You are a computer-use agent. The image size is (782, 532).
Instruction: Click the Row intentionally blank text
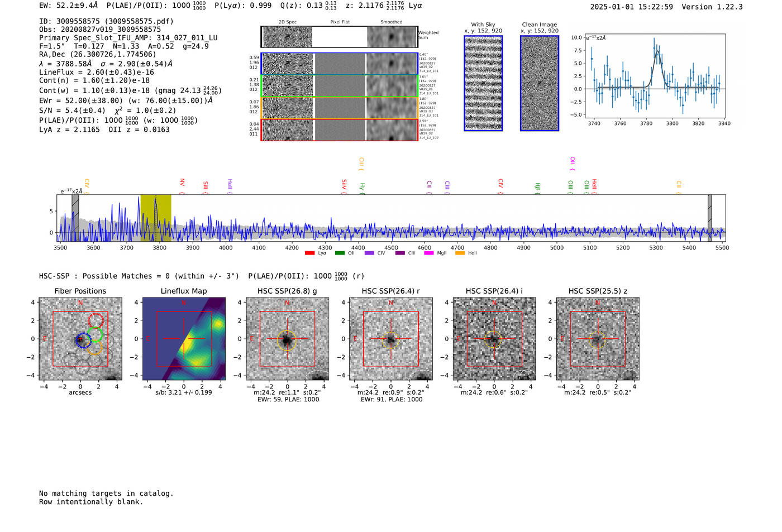[x=91, y=502]
